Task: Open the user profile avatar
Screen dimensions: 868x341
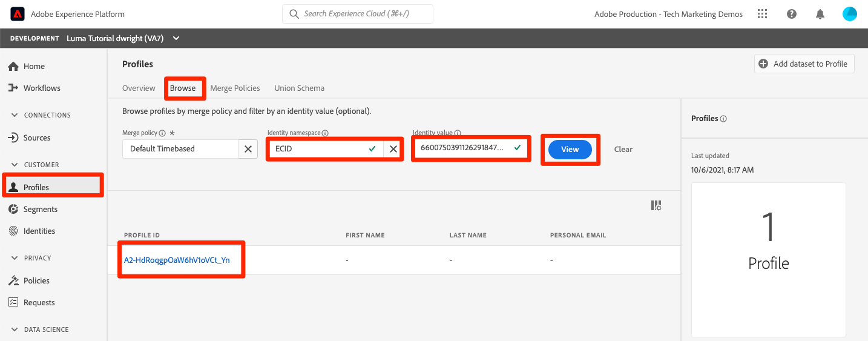Action: [850, 14]
